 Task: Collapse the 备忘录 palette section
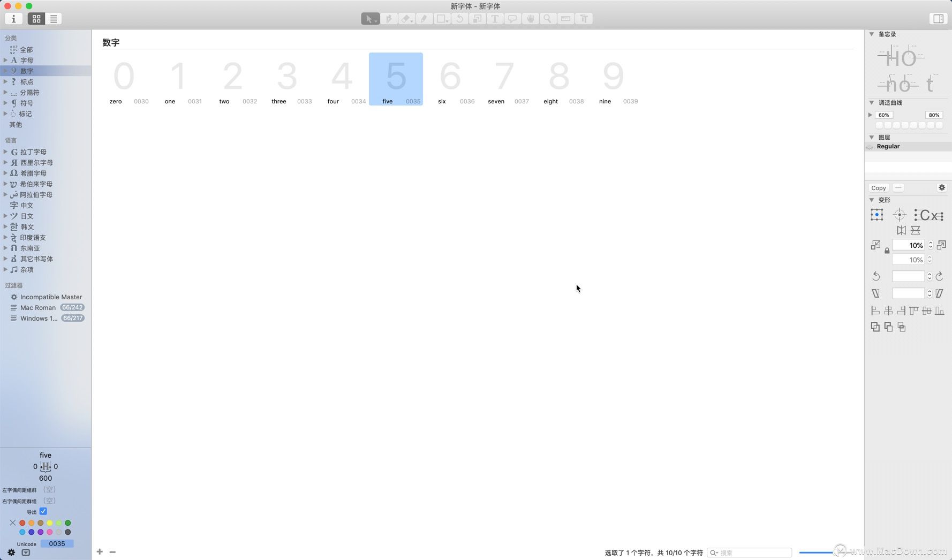pos(872,34)
